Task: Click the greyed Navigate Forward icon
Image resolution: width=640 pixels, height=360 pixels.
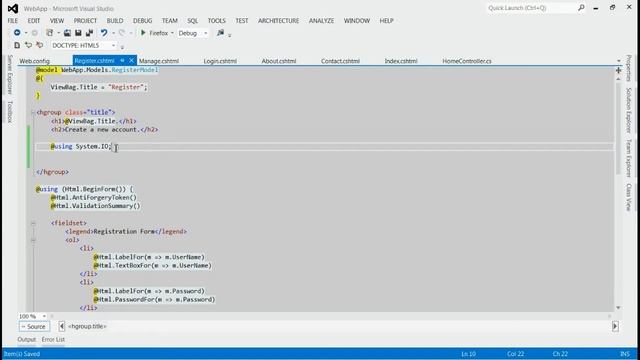Action: pos(35,33)
